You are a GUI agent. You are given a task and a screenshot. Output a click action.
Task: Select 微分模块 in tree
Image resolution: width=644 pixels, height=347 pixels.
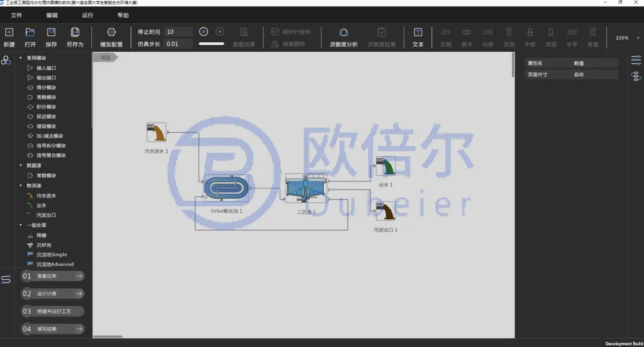[x=46, y=88]
